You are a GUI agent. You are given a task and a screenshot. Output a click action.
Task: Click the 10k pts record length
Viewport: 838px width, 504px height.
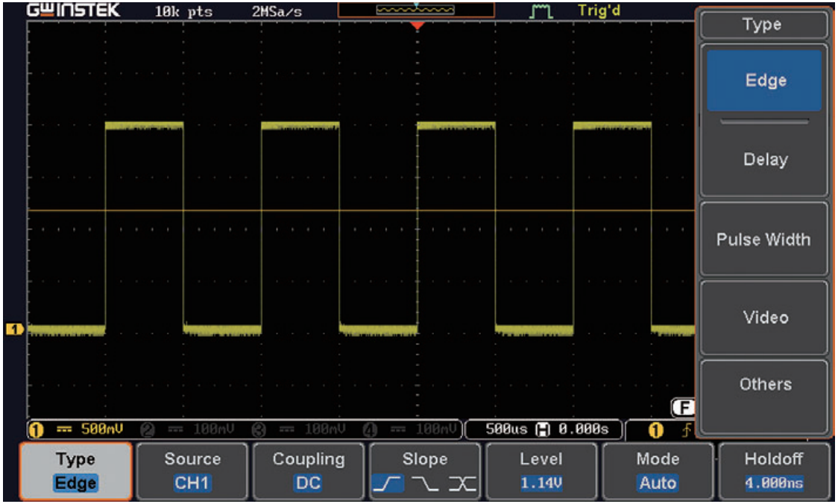pos(183,11)
